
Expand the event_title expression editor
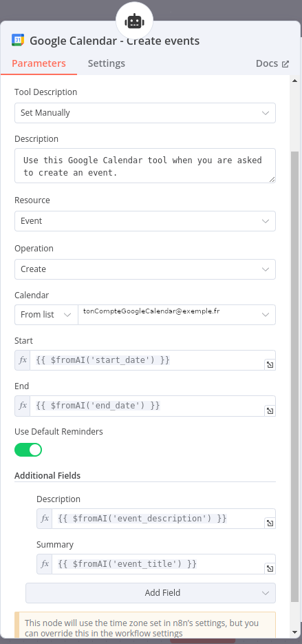(270, 568)
